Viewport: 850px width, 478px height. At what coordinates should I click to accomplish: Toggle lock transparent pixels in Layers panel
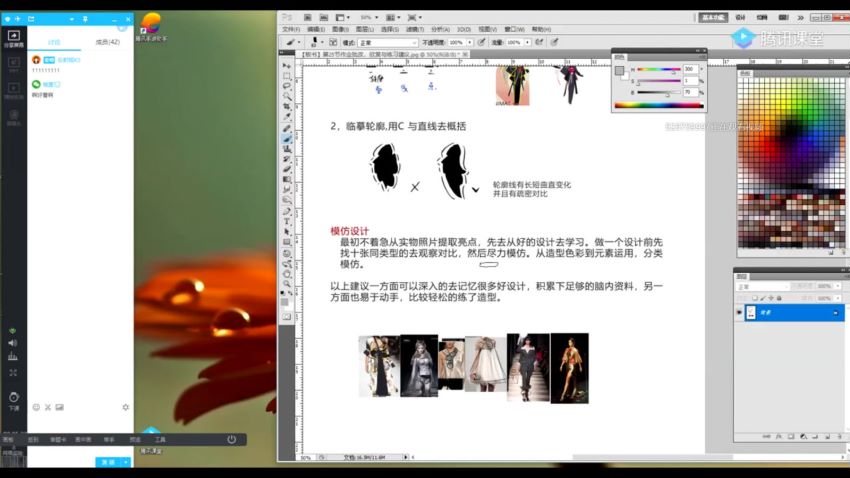point(755,298)
